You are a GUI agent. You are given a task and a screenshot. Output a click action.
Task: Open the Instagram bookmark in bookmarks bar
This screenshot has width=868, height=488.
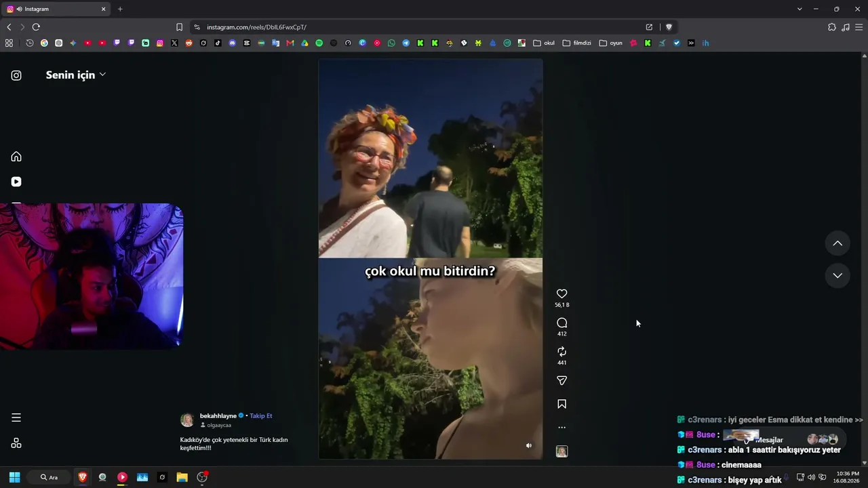pos(160,43)
